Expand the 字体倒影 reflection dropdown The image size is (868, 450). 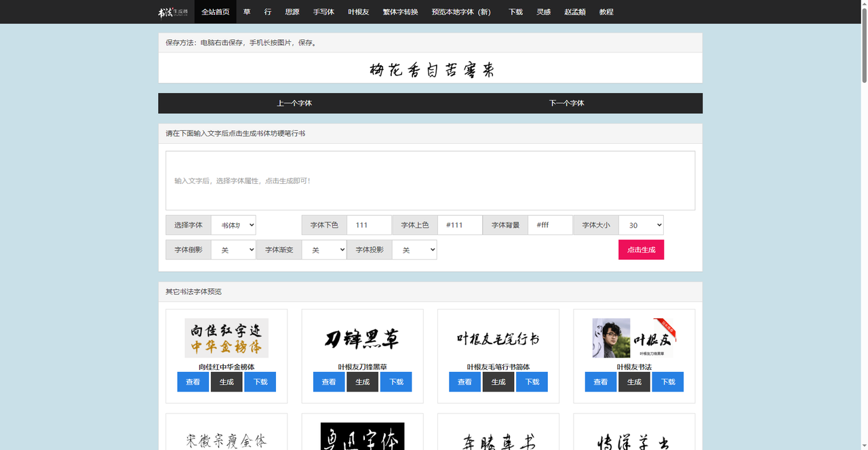click(233, 250)
